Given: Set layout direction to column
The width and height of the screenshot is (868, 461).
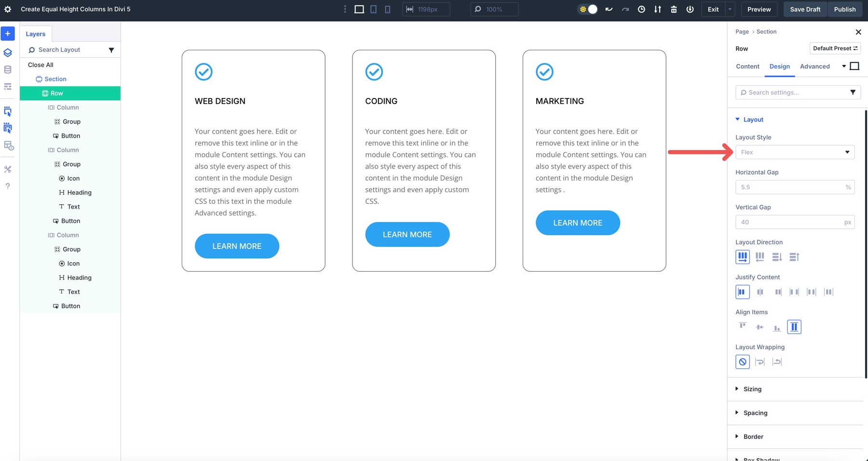Looking at the screenshot, I should 777,257.
